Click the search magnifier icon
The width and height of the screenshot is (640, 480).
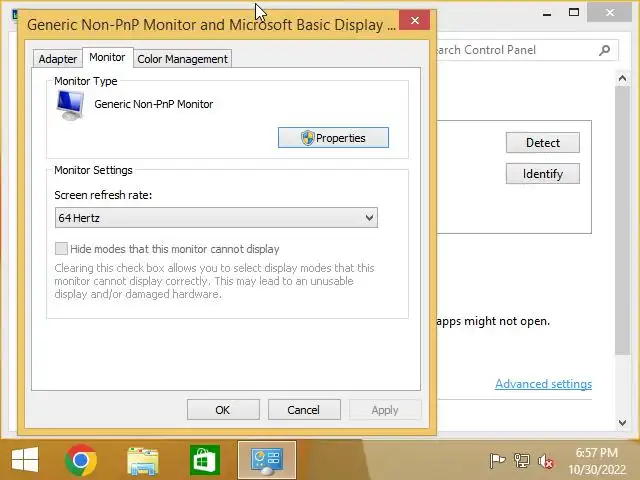[604, 50]
